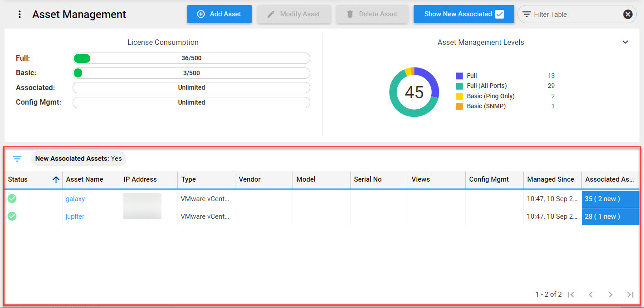Clear the filter using the X icon
Image resolution: width=644 pixels, height=308 pixels.
(x=628, y=14)
